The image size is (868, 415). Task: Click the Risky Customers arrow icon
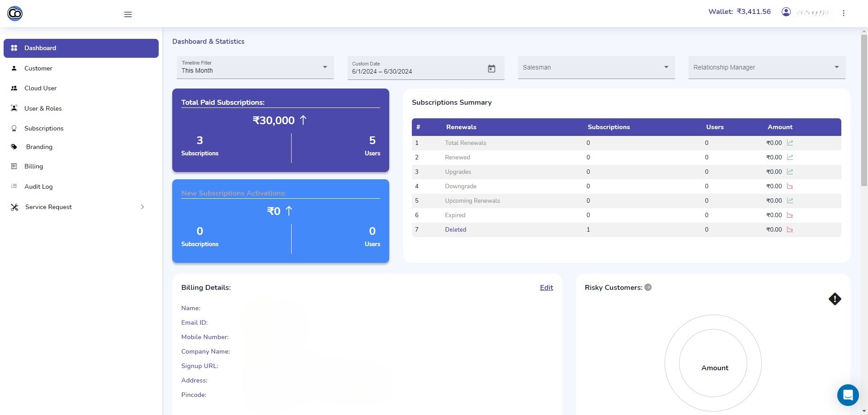[648, 287]
